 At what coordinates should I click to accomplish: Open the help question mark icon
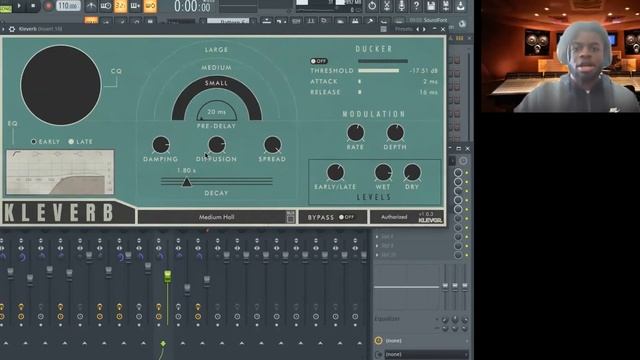(416, 6)
